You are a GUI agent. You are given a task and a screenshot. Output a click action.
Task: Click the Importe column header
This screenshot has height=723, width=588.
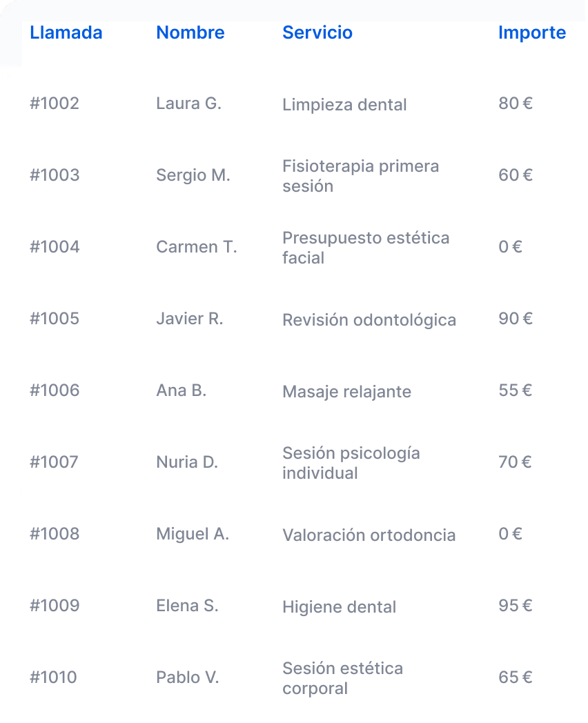point(532,32)
